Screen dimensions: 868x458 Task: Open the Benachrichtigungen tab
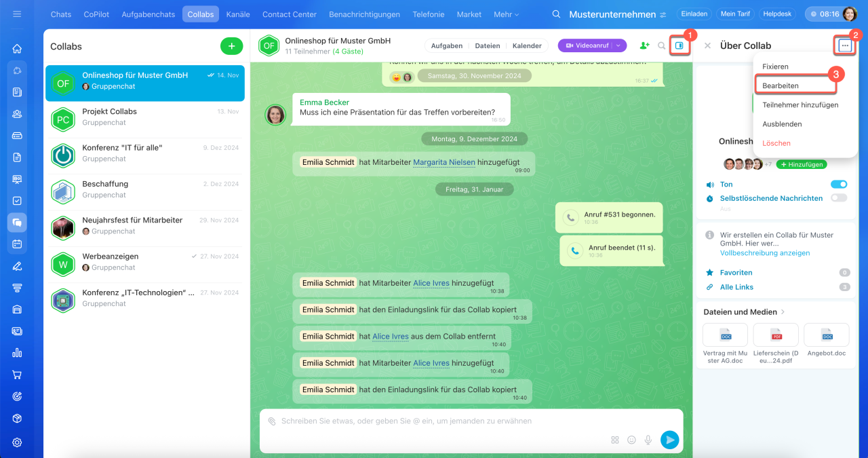coord(364,14)
